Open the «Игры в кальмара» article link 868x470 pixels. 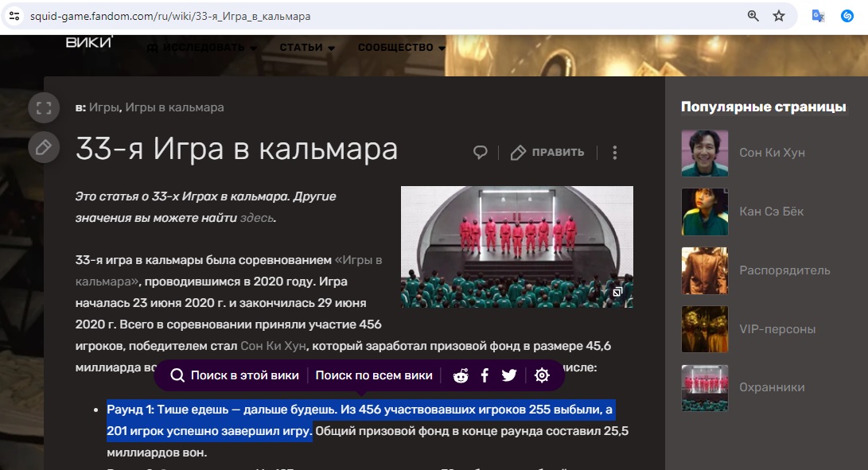pyautogui.click(x=229, y=270)
